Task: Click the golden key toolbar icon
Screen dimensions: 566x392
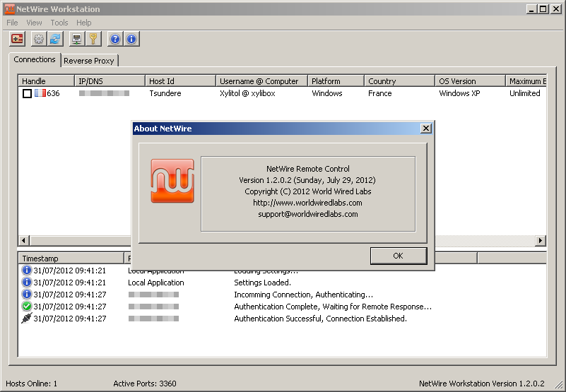Action: [93, 39]
